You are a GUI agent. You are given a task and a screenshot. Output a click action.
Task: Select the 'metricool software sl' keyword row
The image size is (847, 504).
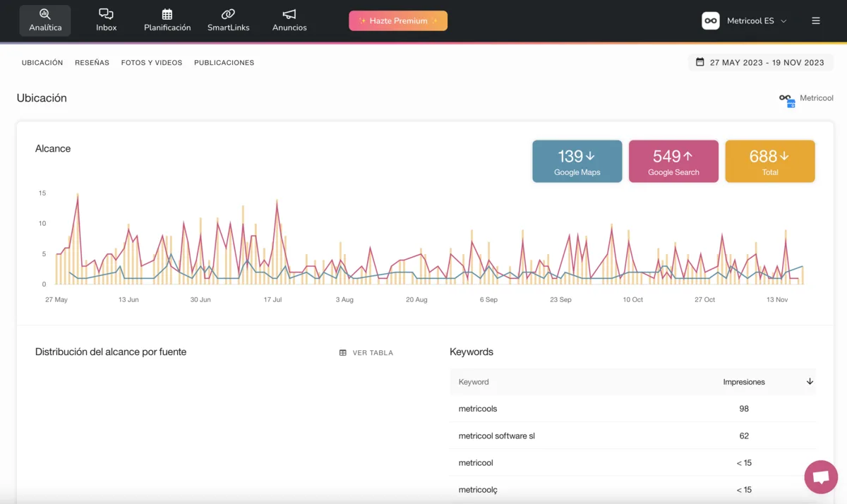coord(497,436)
